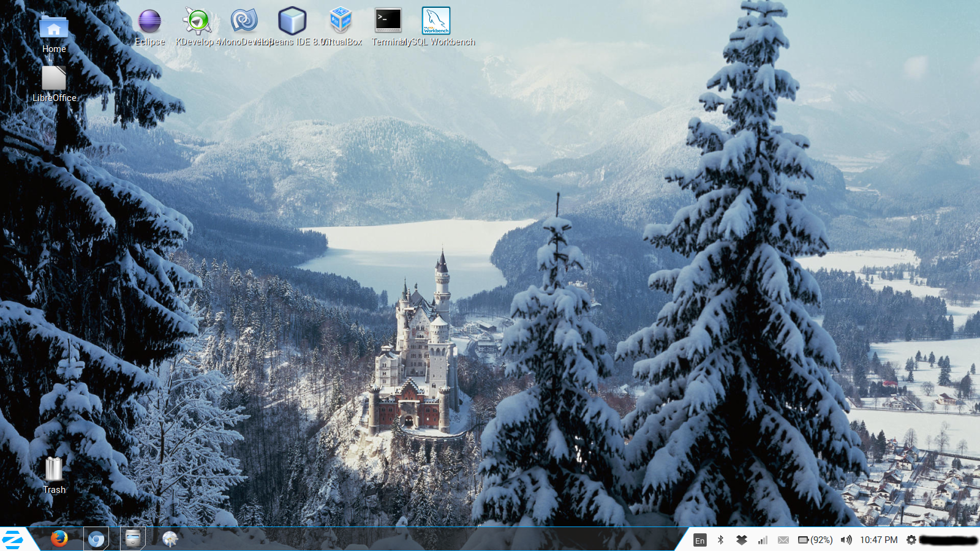Open the Eclipse desktop shortcut

pos(149,22)
